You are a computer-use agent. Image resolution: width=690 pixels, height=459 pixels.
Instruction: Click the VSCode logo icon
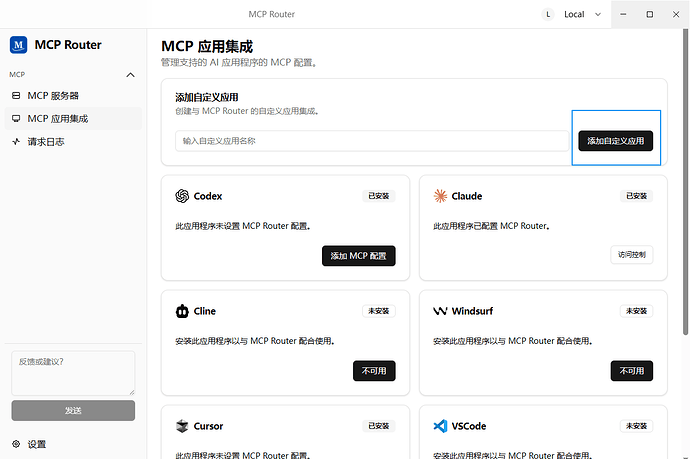[x=440, y=426]
